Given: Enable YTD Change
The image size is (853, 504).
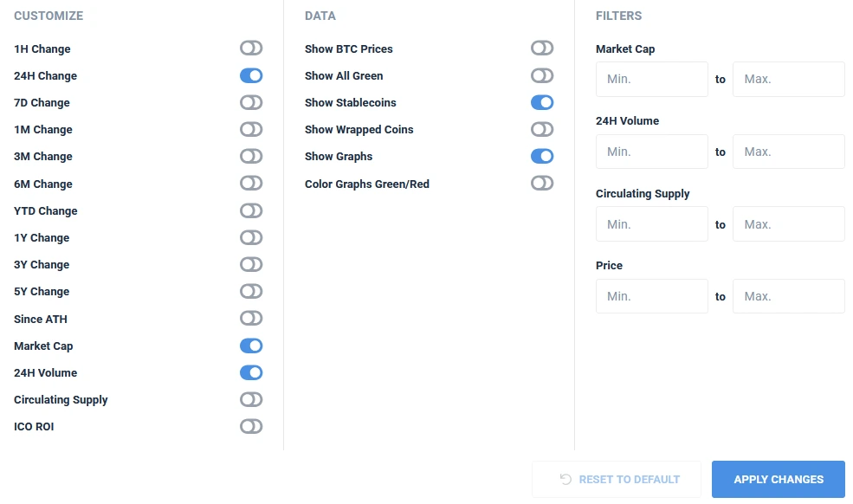Looking at the screenshot, I should click(x=251, y=210).
